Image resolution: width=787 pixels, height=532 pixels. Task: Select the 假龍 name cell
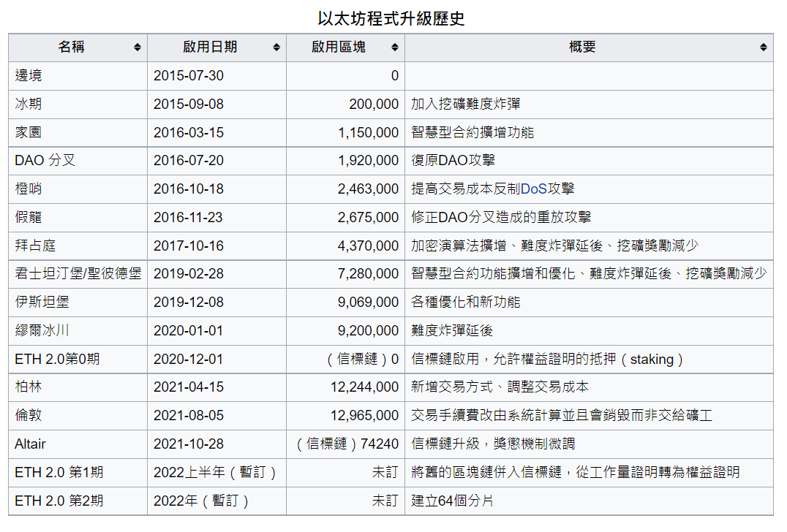[x=78, y=218]
